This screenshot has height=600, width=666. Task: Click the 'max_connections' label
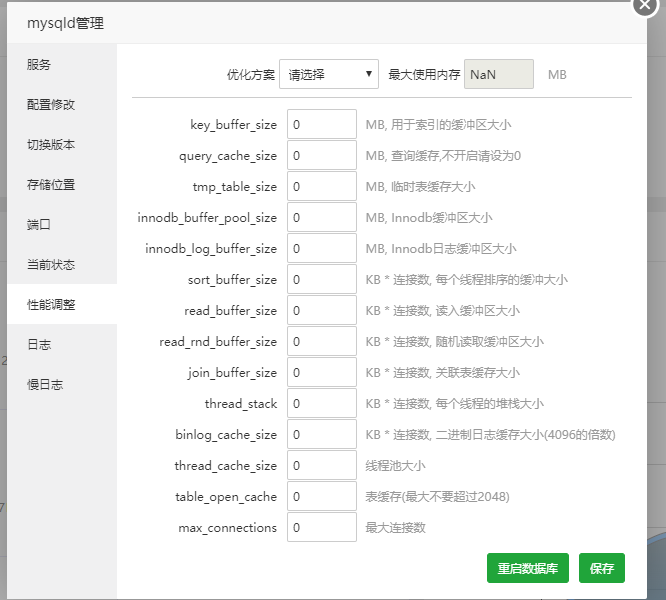point(228,528)
